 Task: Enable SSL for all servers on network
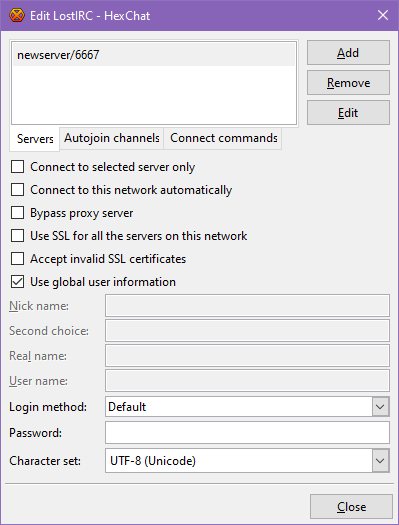tap(17, 236)
